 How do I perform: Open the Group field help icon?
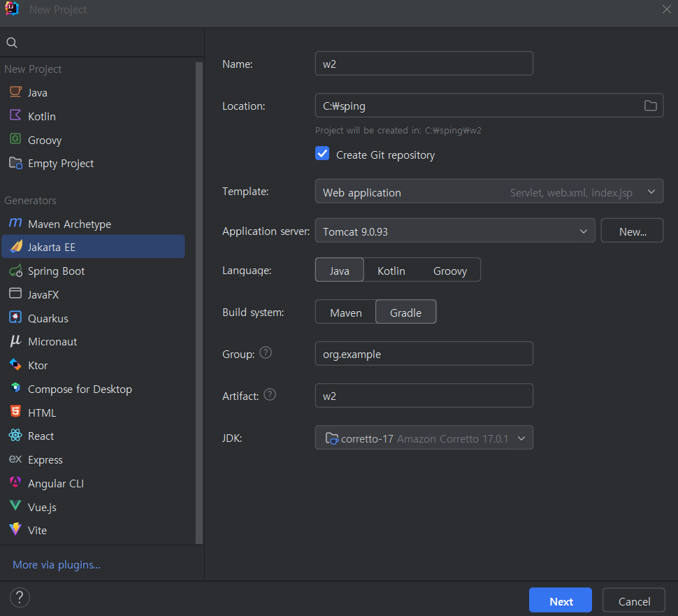point(266,353)
